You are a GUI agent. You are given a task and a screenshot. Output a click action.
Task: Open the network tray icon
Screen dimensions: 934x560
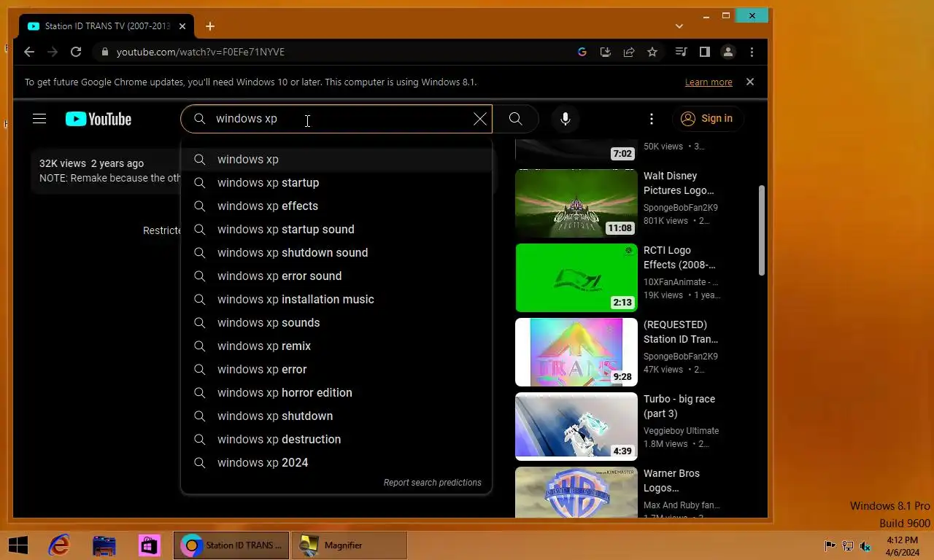tap(848, 545)
